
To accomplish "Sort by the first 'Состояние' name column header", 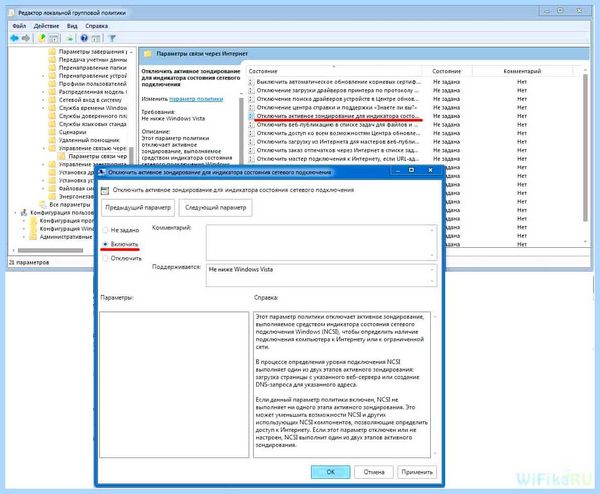I will point(333,71).
